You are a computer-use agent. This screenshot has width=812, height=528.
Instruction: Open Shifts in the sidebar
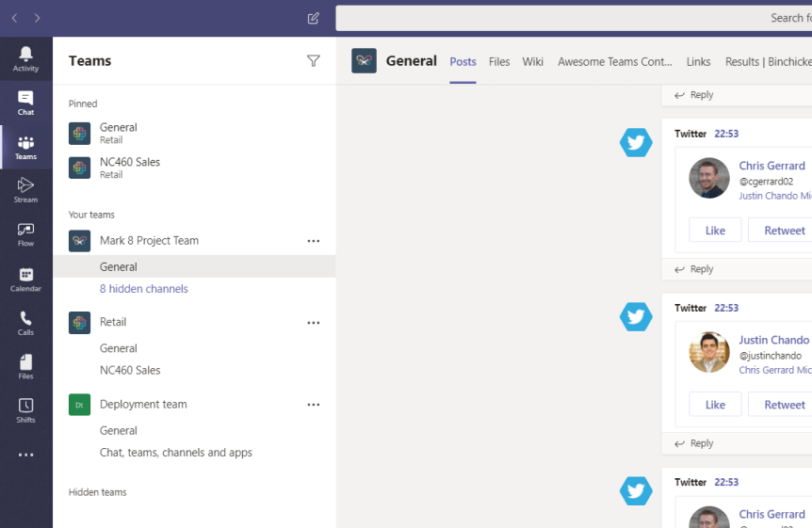(x=25, y=410)
